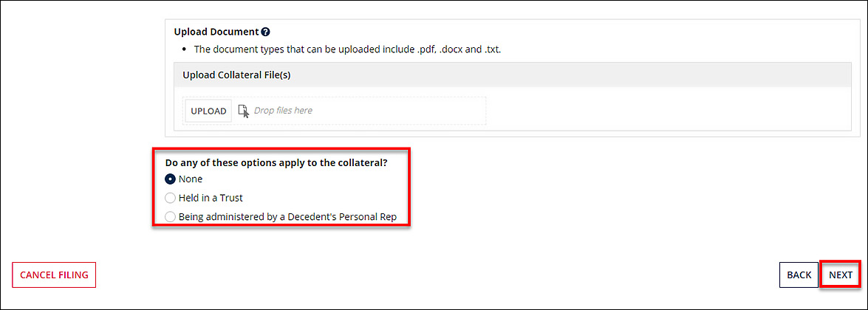Click the 'Held in a Trust' label text
Screen dimensions: 868x310
coord(211,198)
